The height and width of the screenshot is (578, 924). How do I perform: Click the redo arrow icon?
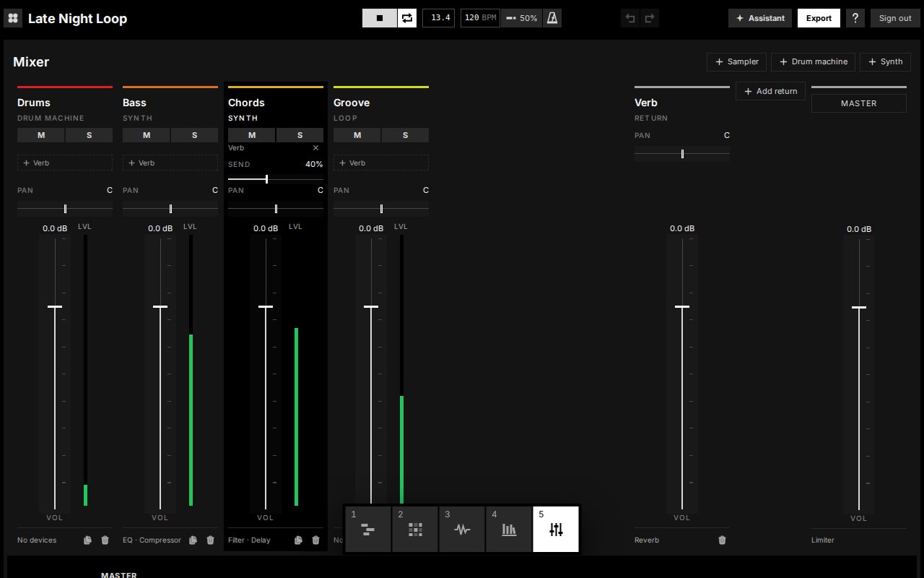650,18
